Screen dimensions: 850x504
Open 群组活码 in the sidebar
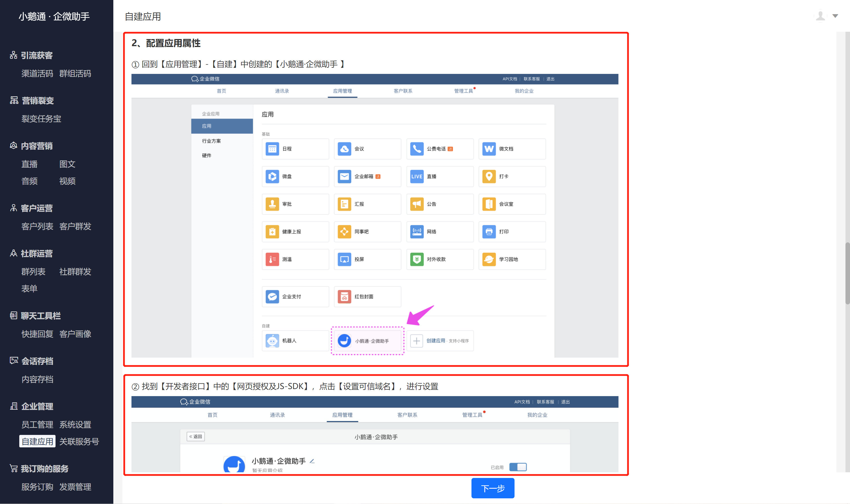(x=75, y=73)
